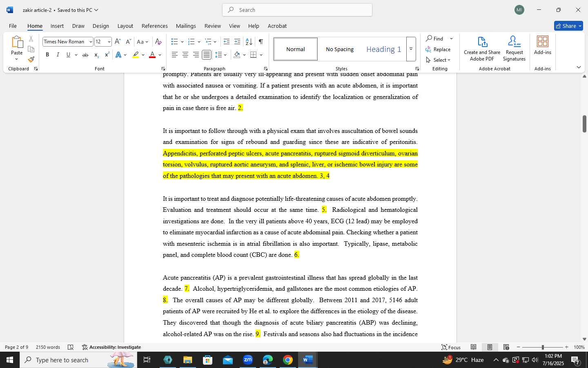Screen dimensions: 588x368
Task: Click the Create and Share Adobe PDF icon
Action: click(482, 48)
